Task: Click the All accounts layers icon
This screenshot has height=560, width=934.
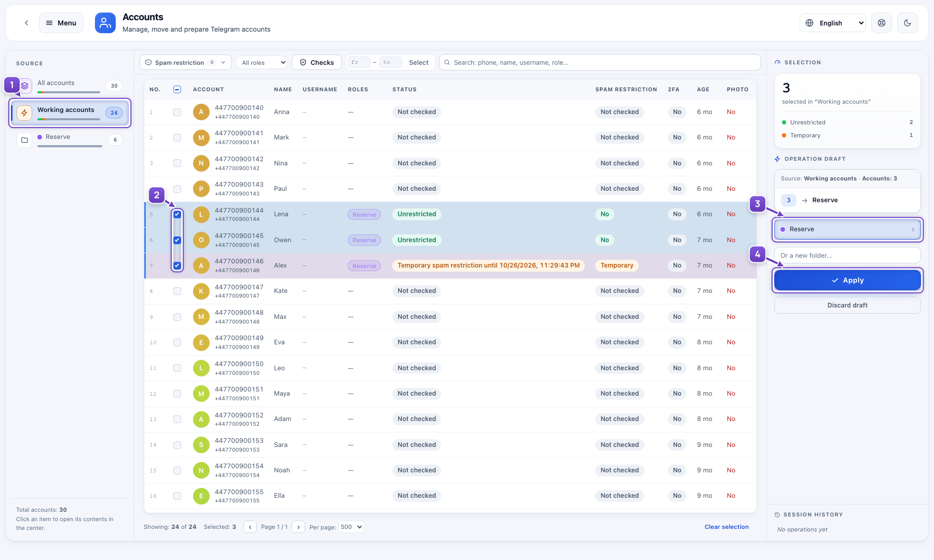Action: point(24,86)
